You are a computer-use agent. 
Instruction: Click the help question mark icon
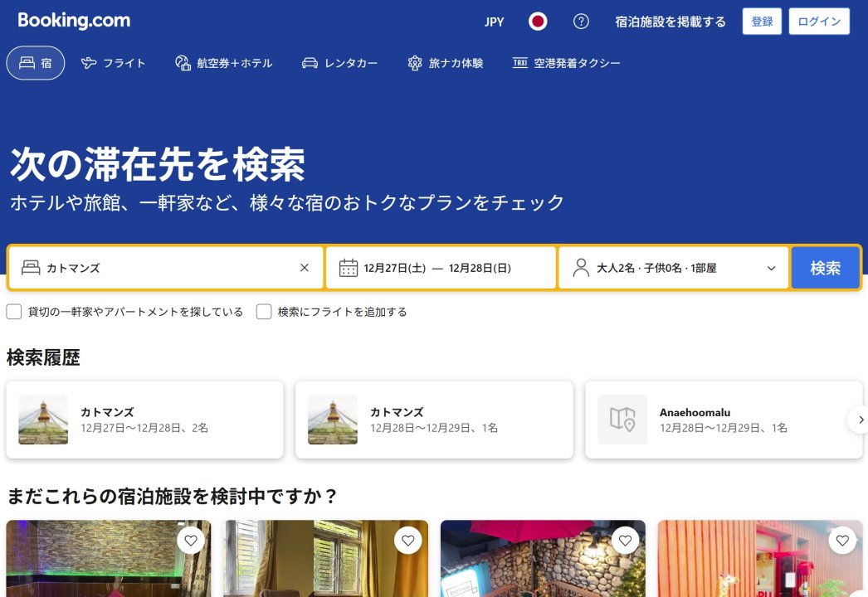tap(582, 21)
